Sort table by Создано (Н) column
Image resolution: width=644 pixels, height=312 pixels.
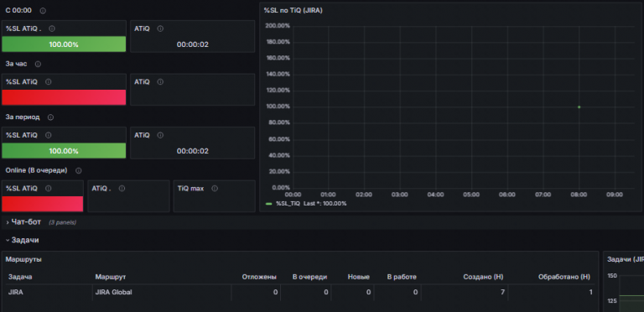pyautogui.click(x=483, y=277)
